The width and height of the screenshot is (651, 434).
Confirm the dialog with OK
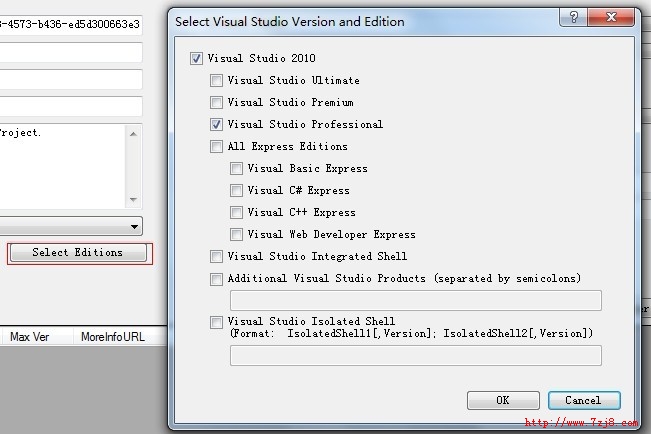tap(503, 400)
